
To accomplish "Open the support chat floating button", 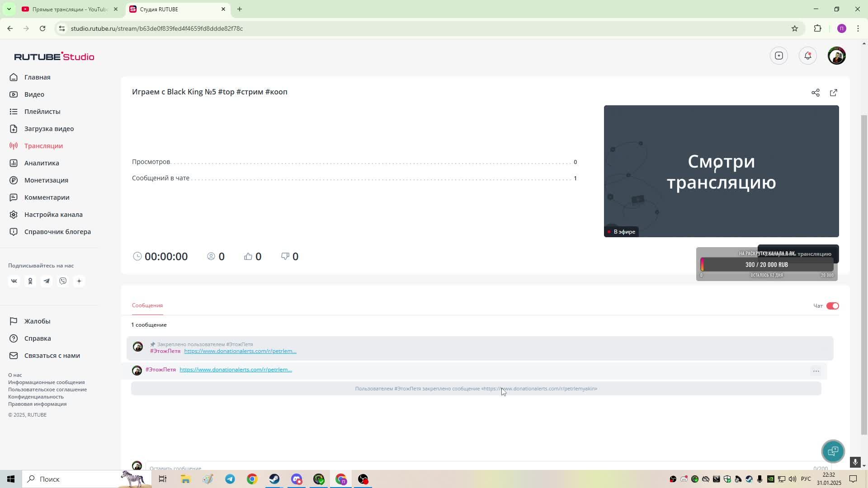I will (833, 451).
